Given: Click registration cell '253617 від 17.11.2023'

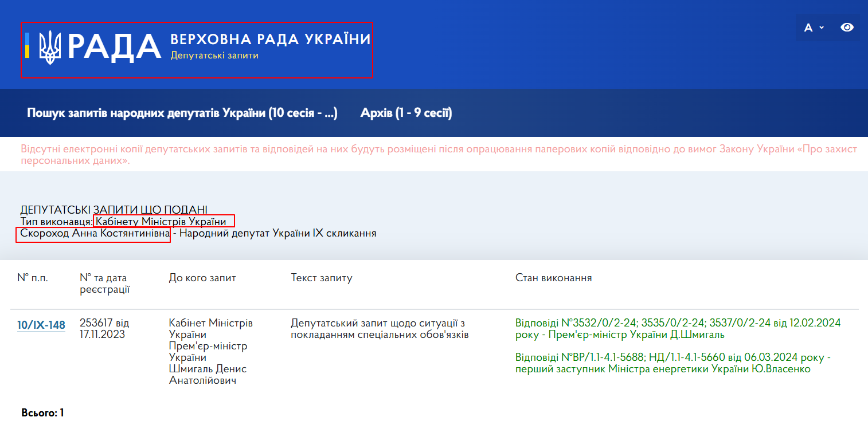Looking at the screenshot, I should pos(105,329).
